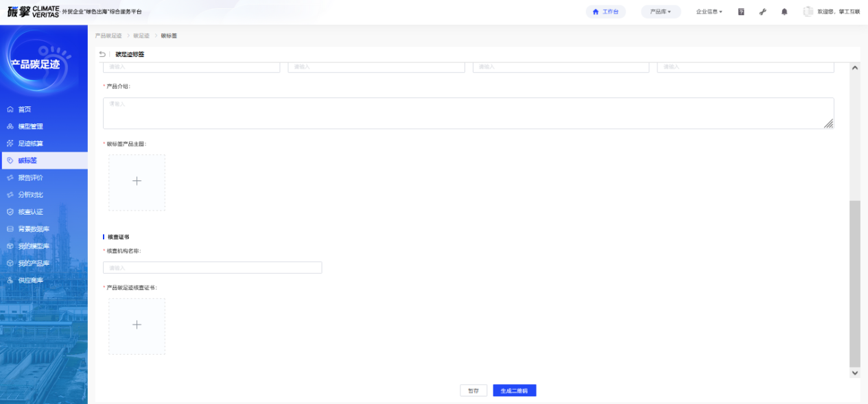The height and width of the screenshot is (404, 868).
Task: Click the scrollbar down arrow
Action: (854, 372)
